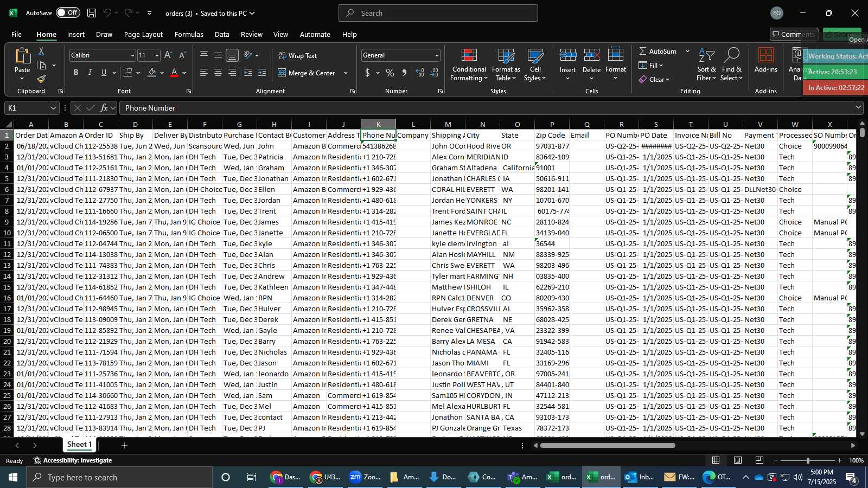Click the Format Painter brush icon
868x488 pixels.
point(41,79)
